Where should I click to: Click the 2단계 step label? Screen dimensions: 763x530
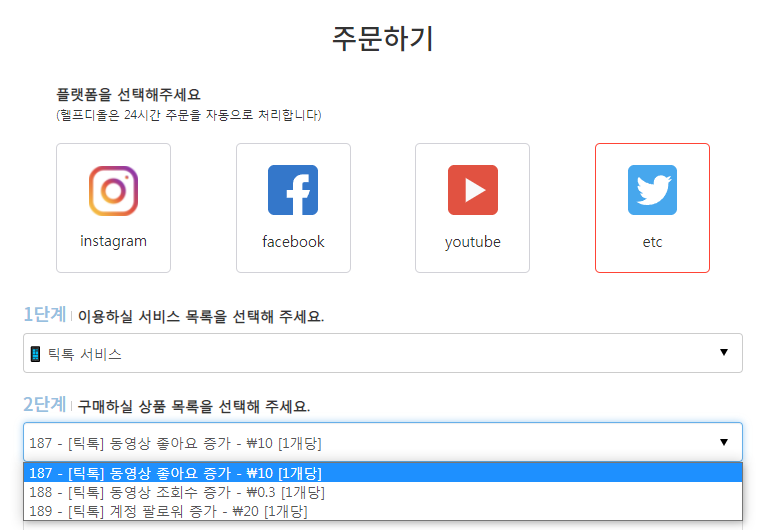click(x=44, y=404)
